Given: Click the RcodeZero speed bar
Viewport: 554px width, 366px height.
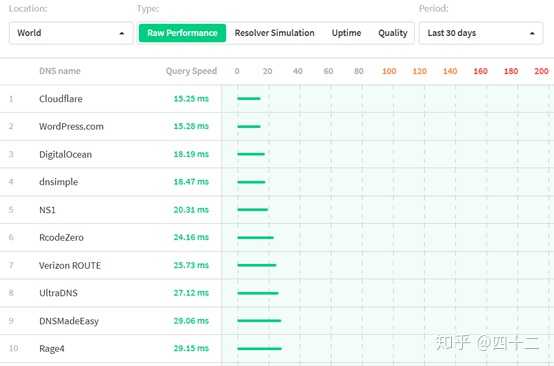Looking at the screenshot, I should tap(255, 237).
